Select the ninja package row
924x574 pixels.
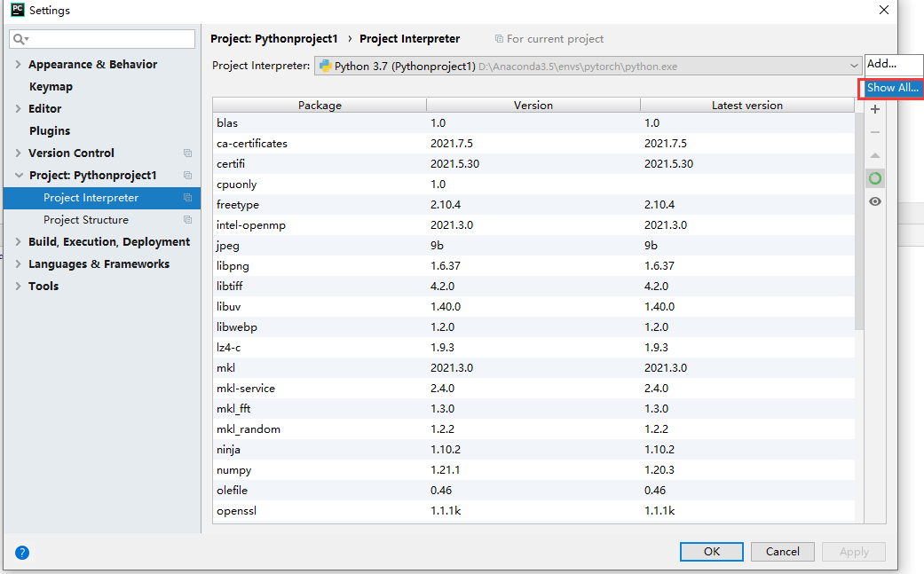(x=533, y=450)
